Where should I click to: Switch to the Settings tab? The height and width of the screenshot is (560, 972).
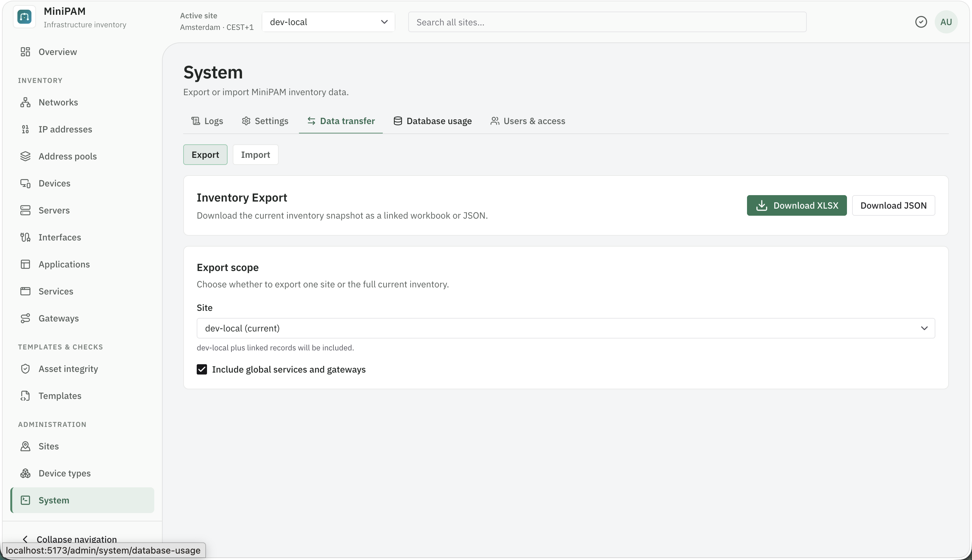point(265,121)
